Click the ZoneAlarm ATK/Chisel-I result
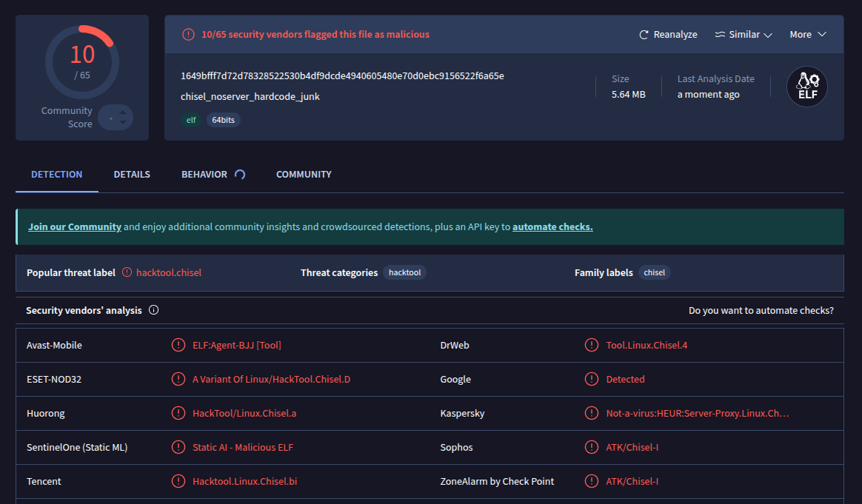The height and width of the screenshot is (504, 862). pos(632,482)
